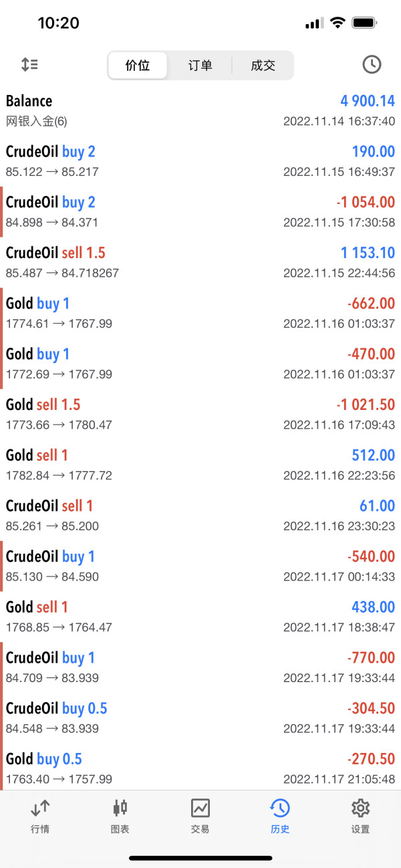Switch to the 价位 segment

(x=138, y=66)
